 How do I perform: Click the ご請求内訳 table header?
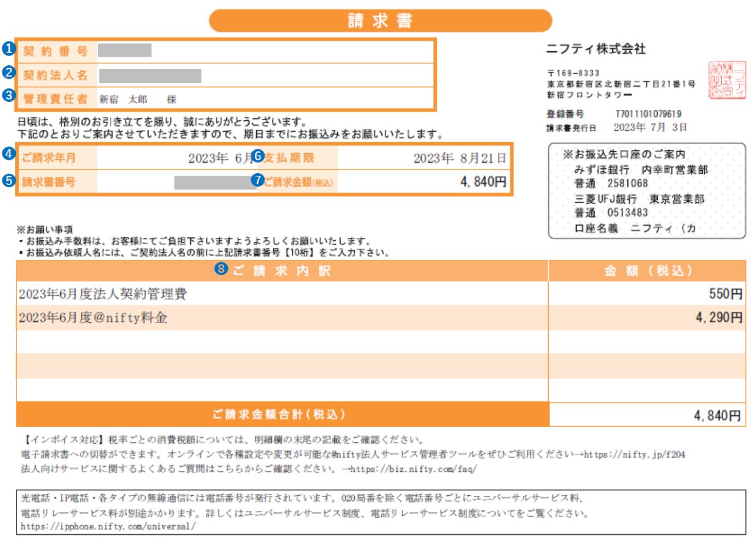(x=282, y=271)
